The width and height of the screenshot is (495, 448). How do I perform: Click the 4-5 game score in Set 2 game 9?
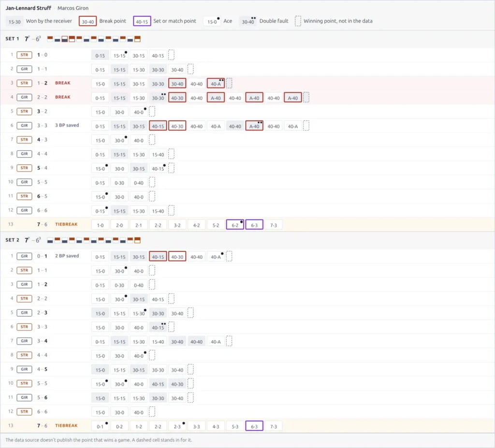[x=43, y=369]
